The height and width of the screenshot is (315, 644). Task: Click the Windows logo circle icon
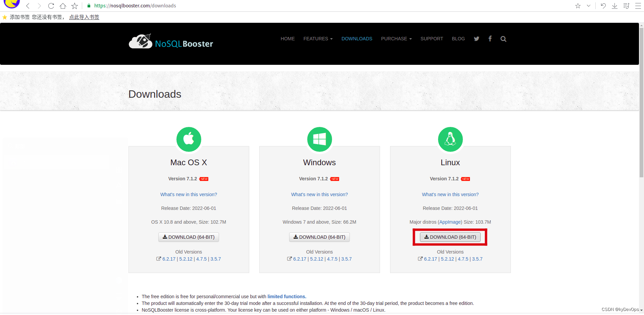(320, 139)
